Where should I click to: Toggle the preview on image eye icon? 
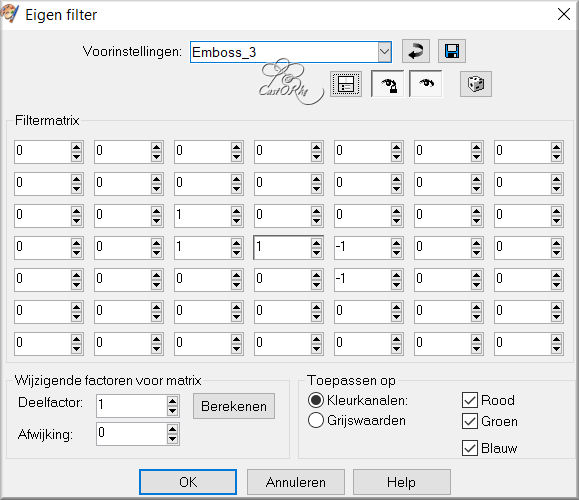coord(426,84)
